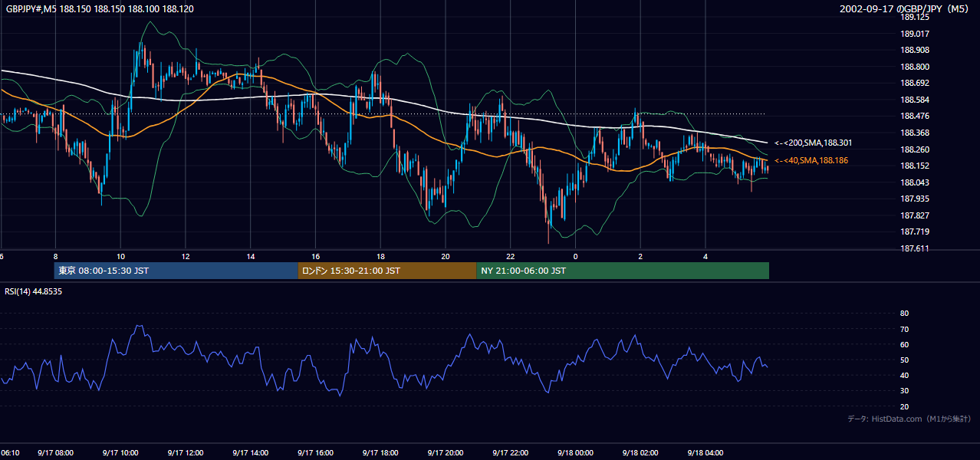The height and width of the screenshot is (460, 980).
Task: Click the 9/17 08:00 time label
Action: (55, 453)
